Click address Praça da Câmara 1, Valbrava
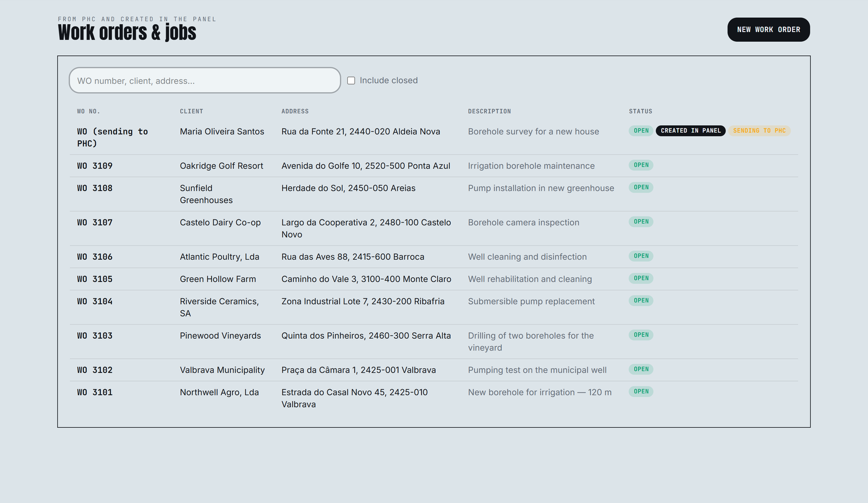The height and width of the screenshot is (503, 868). [359, 370]
